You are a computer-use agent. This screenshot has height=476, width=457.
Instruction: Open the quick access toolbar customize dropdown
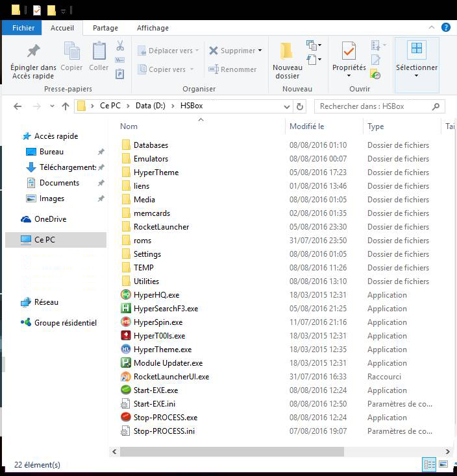pos(63,11)
